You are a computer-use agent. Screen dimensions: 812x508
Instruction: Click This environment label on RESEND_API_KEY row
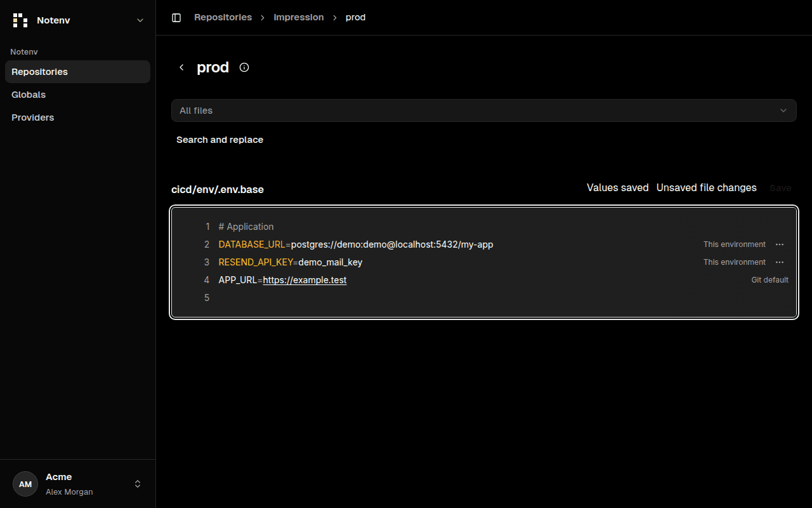coord(734,262)
